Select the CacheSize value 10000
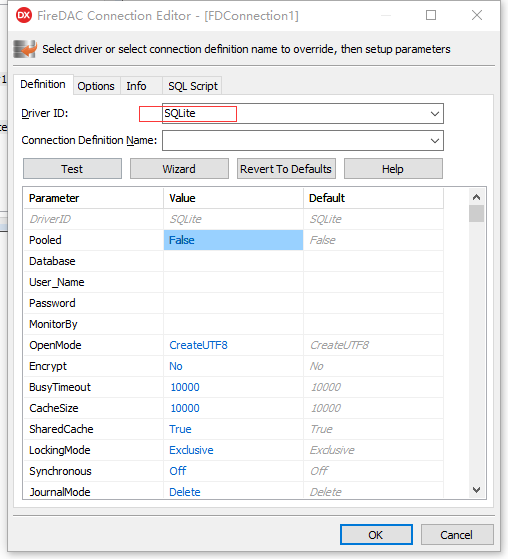Screen dimensions: 508x559 pos(234,408)
